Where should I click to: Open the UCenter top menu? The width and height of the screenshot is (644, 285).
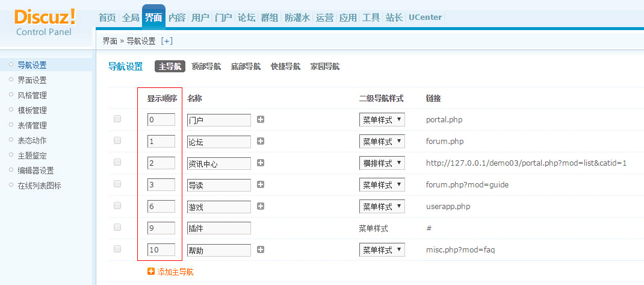(426, 17)
